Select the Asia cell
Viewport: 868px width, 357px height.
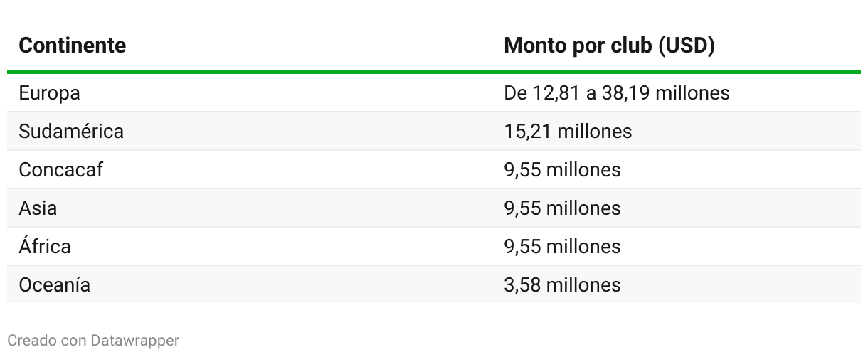coord(38,208)
